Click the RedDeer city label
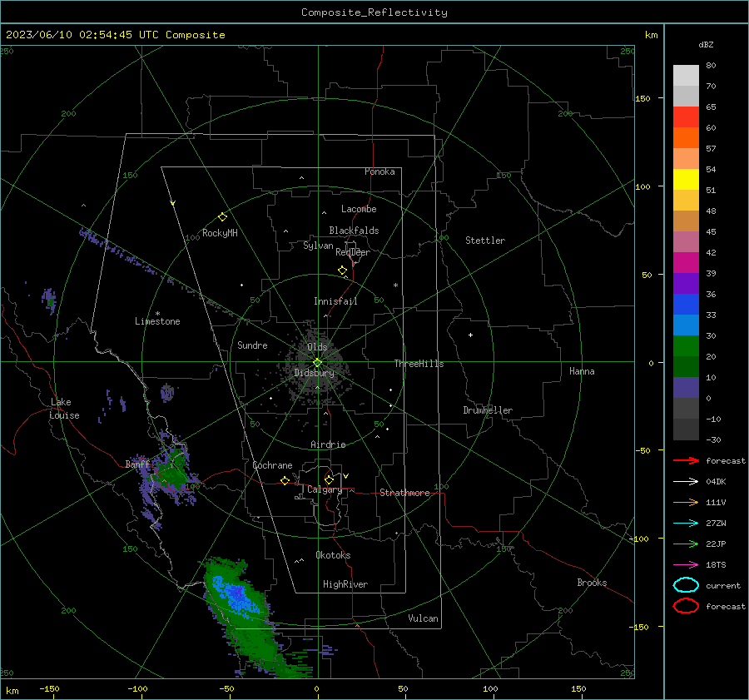This screenshot has height=700, width=749. (353, 252)
